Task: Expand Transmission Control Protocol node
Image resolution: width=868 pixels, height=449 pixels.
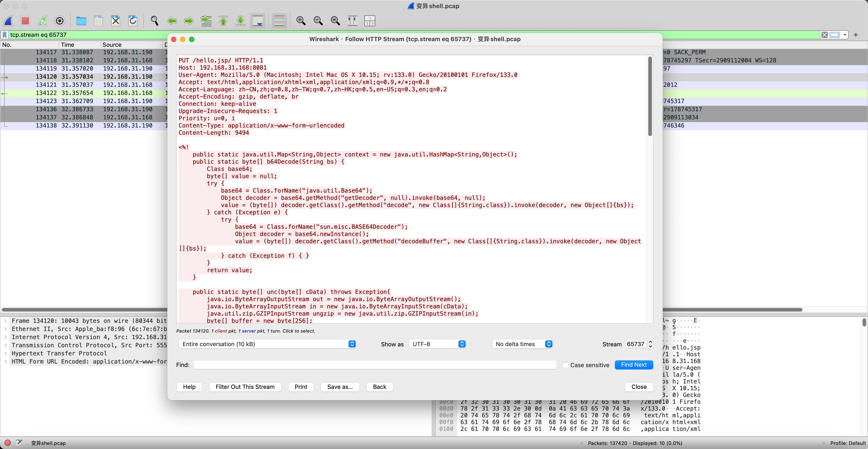Action: point(5,345)
